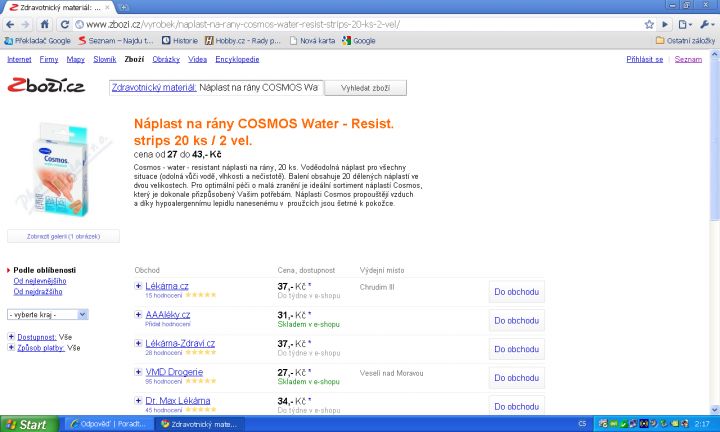Click the scrollbar down arrow
The image size is (720, 432).
click(x=714, y=410)
